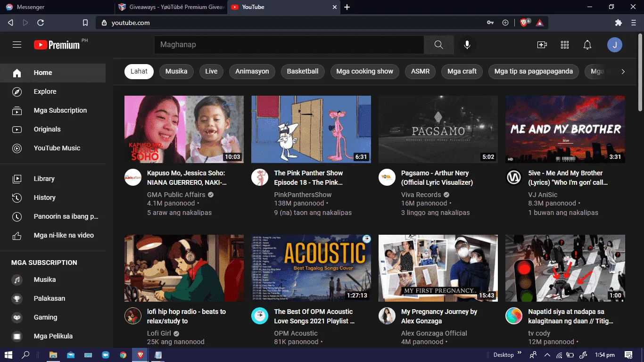This screenshot has width=644, height=362.
Task: Activate voice search microphone icon
Action: (467, 45)
